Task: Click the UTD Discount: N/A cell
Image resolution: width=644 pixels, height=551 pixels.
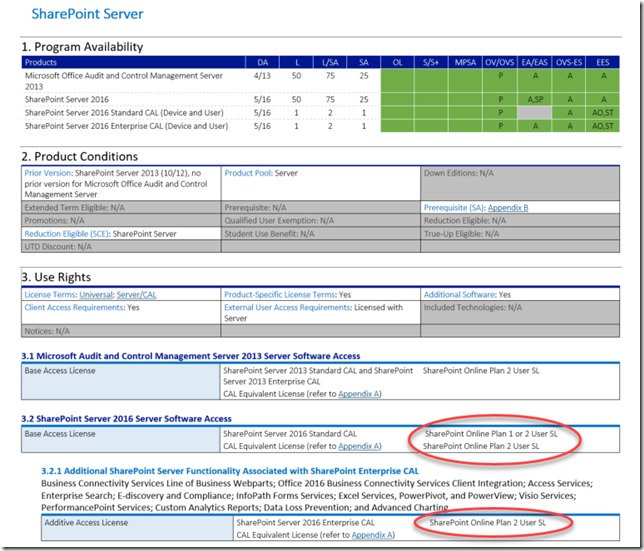Action: [121, 246]
